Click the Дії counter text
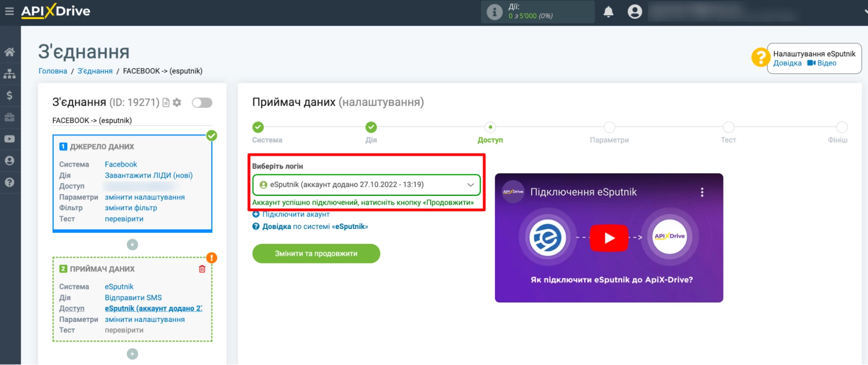Screen dimensions: 868x365 coord(531,11)
